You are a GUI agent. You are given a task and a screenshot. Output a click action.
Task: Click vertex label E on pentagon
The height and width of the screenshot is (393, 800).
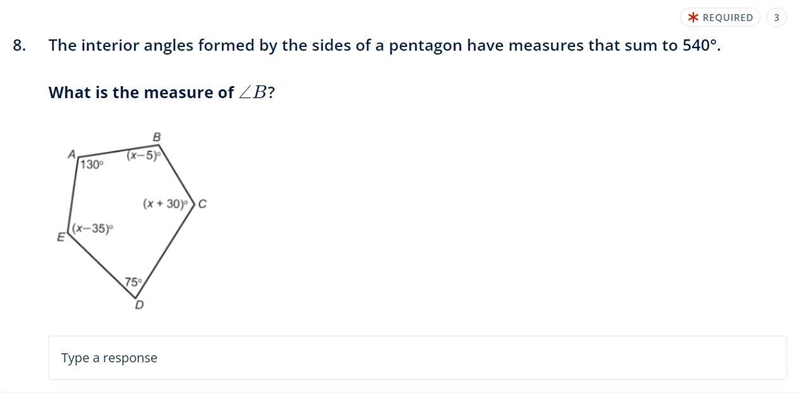[61, 237]
